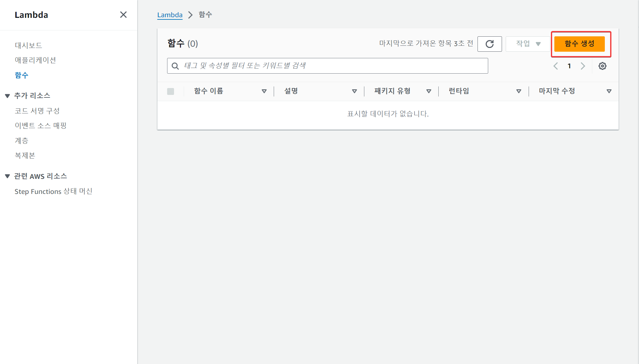The height and width of the screenshot is (364, 639).
Task: Click the 함수 (0) table heading
Action: tap(183, 44)
